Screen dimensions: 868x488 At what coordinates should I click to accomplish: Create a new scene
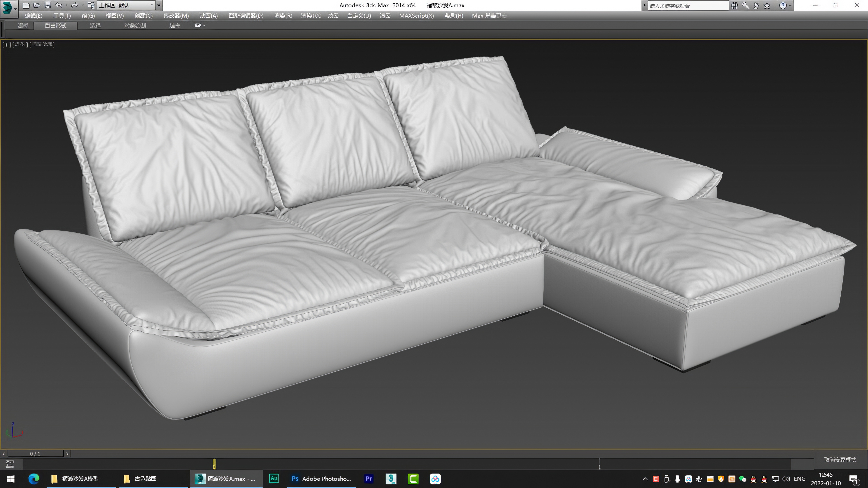point(26,5)
